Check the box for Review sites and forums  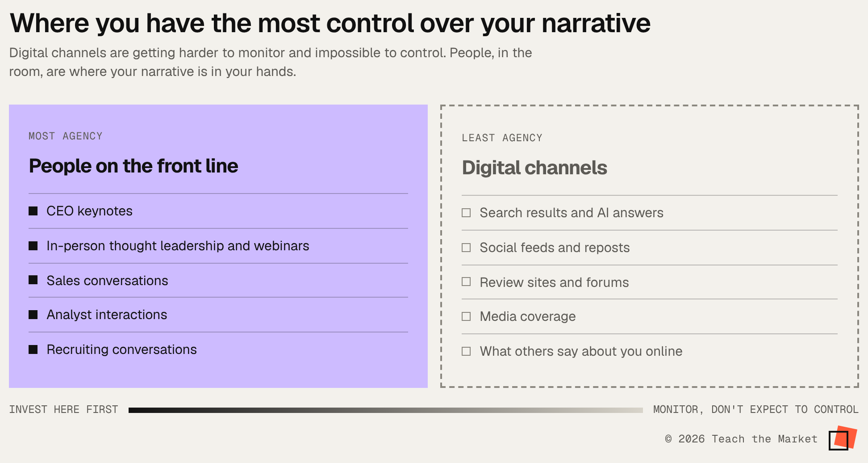point(466,282)
